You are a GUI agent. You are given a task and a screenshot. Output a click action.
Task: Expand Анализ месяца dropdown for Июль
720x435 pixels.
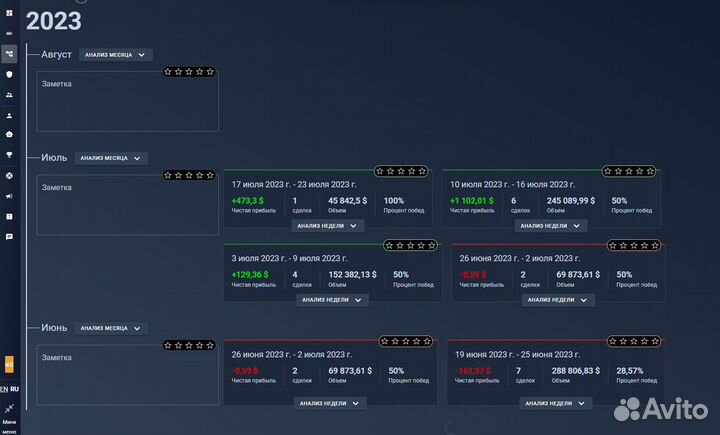click(x=111, y=158)
